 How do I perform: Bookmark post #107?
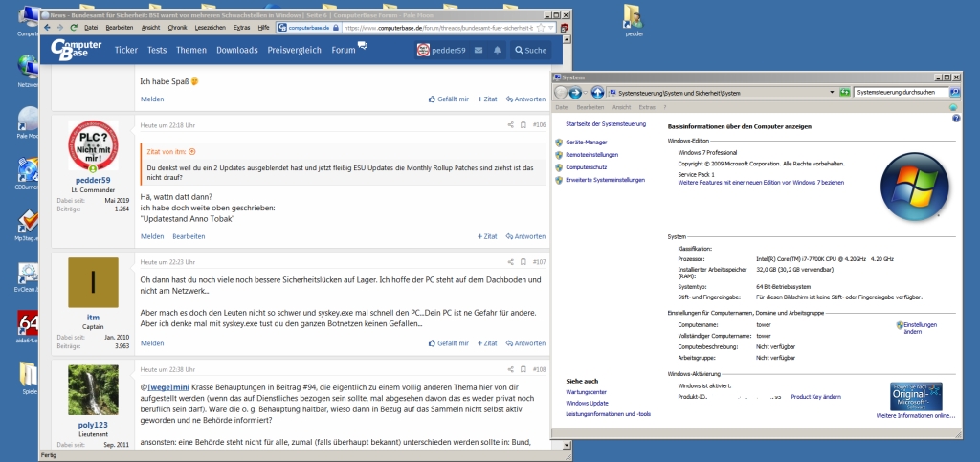[x=523, y=262]
